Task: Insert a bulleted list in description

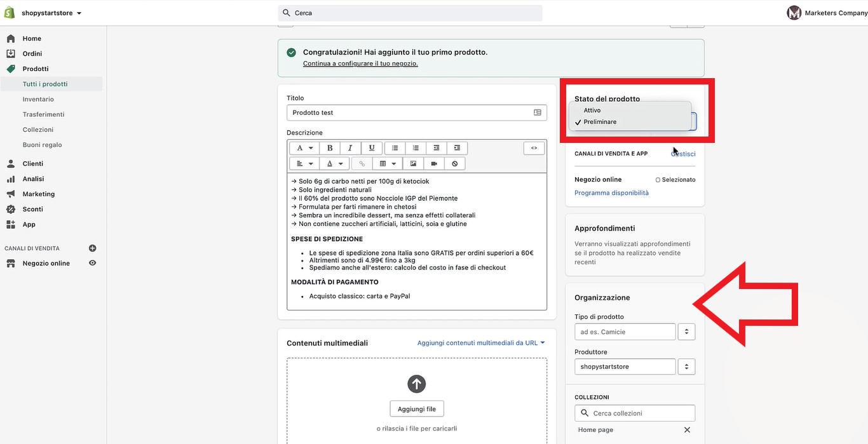Action: pos(395,148)
